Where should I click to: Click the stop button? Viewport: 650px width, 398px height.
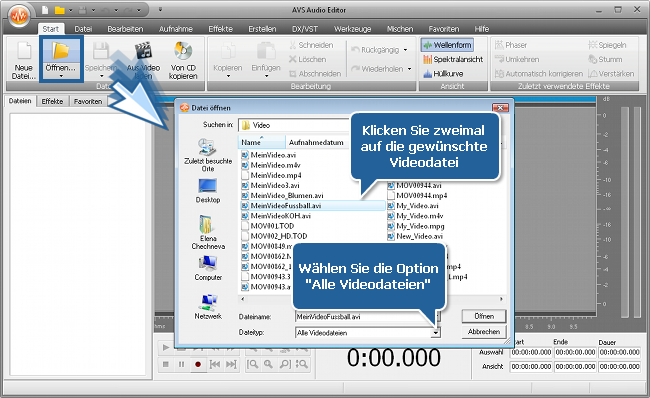coord(166,364)
